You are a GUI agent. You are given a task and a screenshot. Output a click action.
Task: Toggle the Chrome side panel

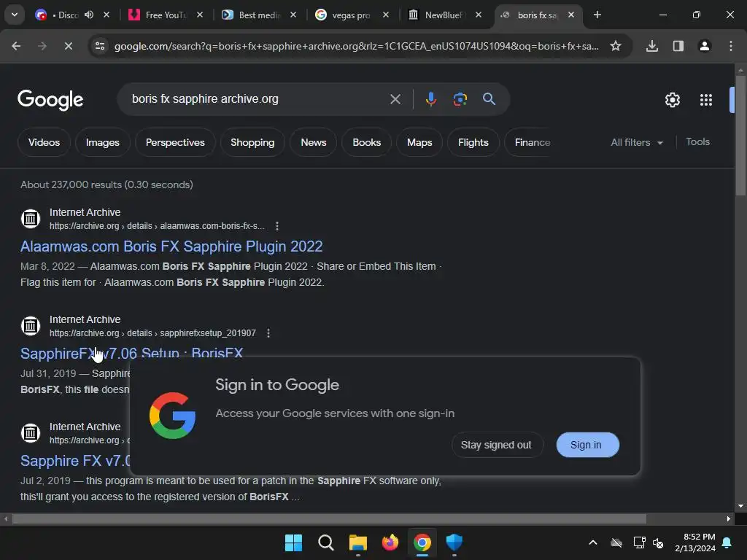coord(678,46)
